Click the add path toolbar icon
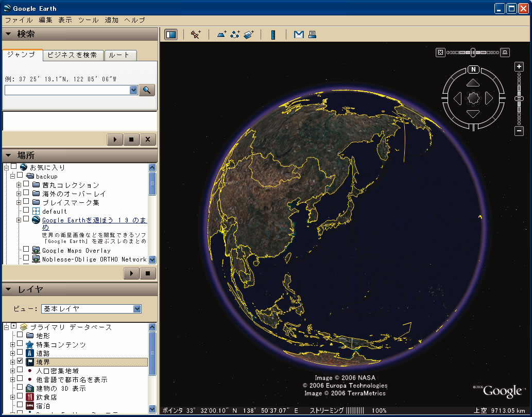532x417 pixels. pos(235,34)
